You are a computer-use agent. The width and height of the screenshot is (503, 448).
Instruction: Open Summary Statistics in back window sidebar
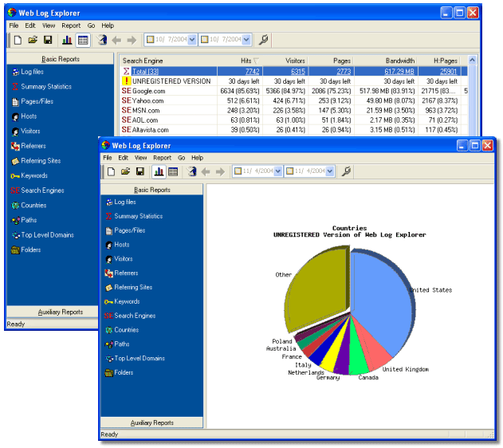pos(41,87)
